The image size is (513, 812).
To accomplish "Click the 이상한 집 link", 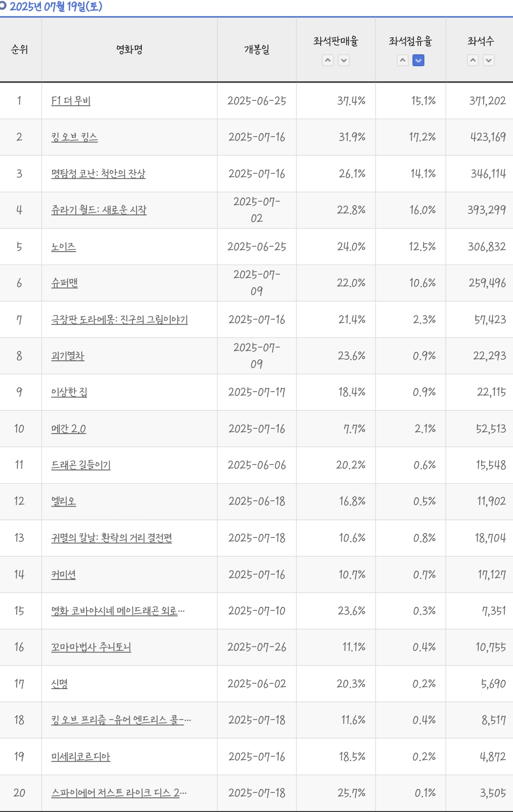I will pos(69,392).
